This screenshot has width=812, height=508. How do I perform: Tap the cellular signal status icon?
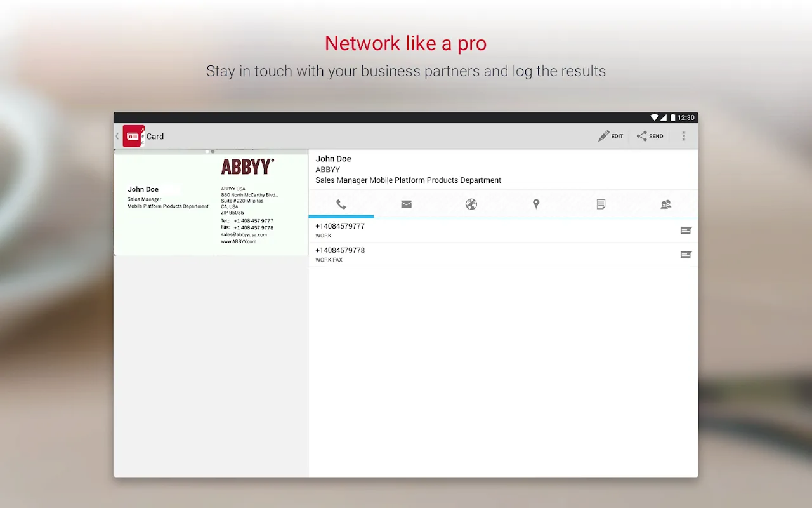click(x=664, y=117)
